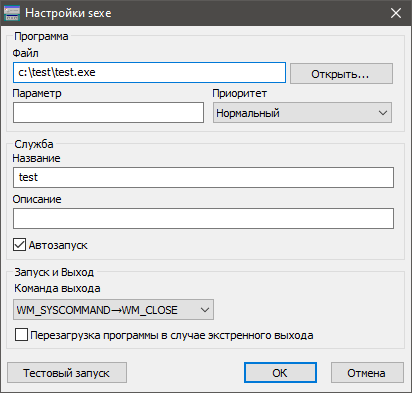
Task: Cancel with the Отмена button
Action: pos(367,373)
